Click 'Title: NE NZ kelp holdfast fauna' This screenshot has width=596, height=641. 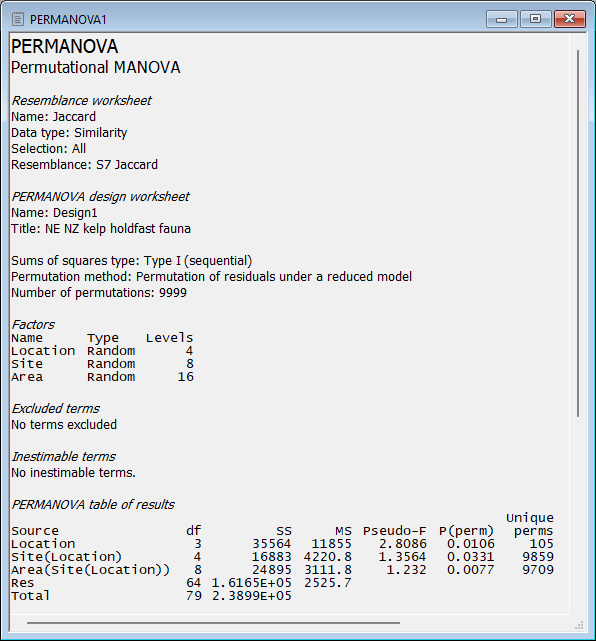[101, 229]
